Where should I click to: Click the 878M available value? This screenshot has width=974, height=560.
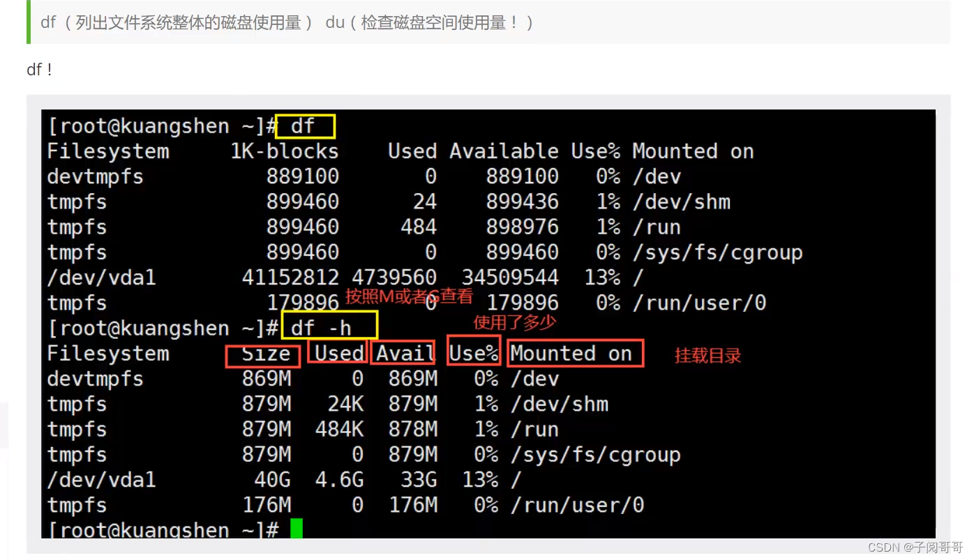pyautogui.click(x=412, y=430)
